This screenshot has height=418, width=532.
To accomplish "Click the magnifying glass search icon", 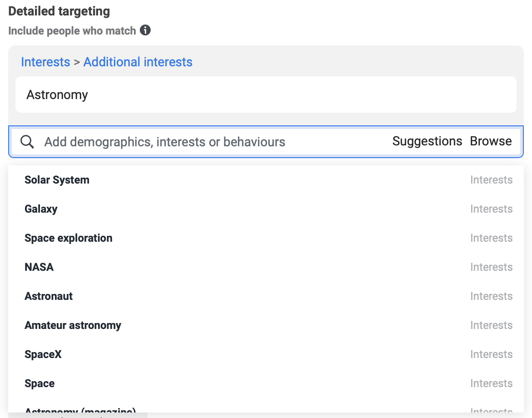I will pyautogui.click(x=27, y=142).
